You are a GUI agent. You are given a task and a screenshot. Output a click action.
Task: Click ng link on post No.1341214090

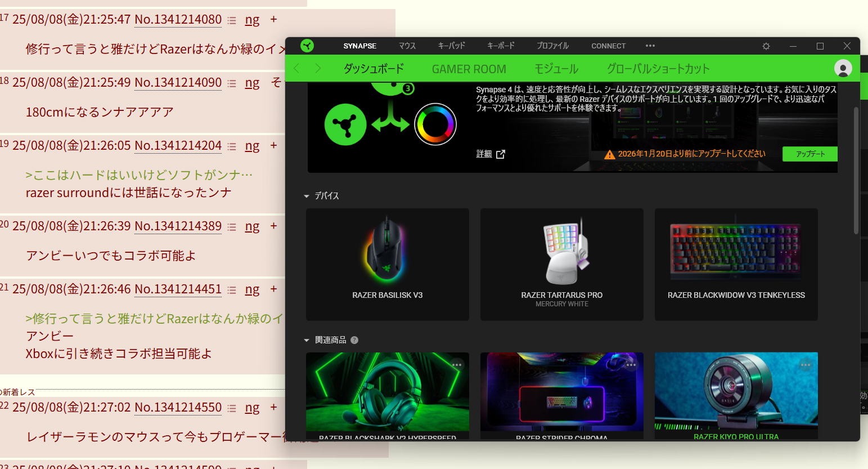point(252,83)
